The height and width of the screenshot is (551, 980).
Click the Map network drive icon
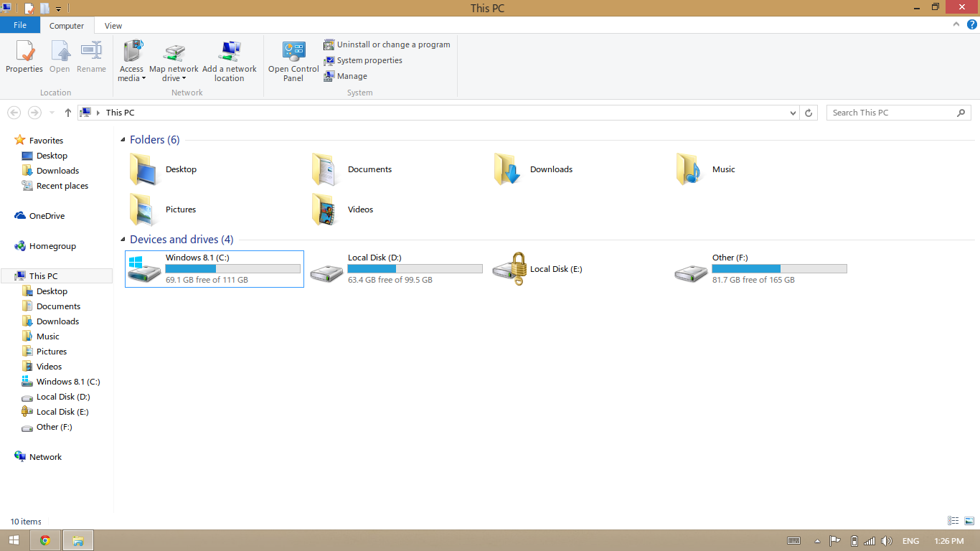coord(174,52)
